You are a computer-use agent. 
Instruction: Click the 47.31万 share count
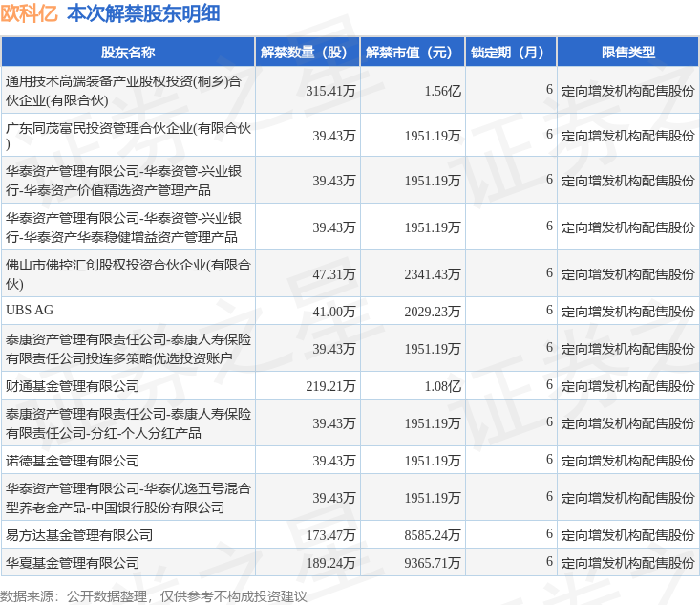[333, 274]
